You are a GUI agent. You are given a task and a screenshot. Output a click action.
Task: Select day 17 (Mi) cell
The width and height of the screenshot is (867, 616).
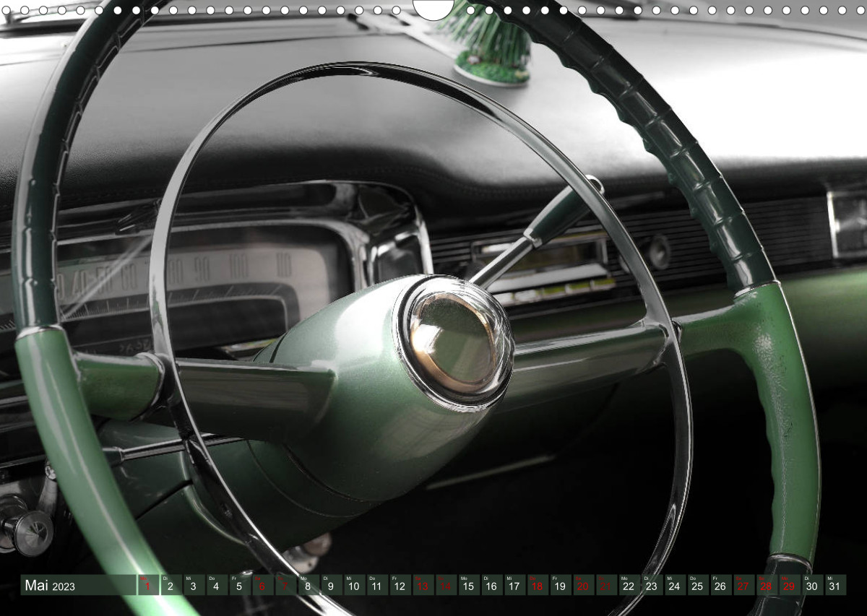pos(514,585)
